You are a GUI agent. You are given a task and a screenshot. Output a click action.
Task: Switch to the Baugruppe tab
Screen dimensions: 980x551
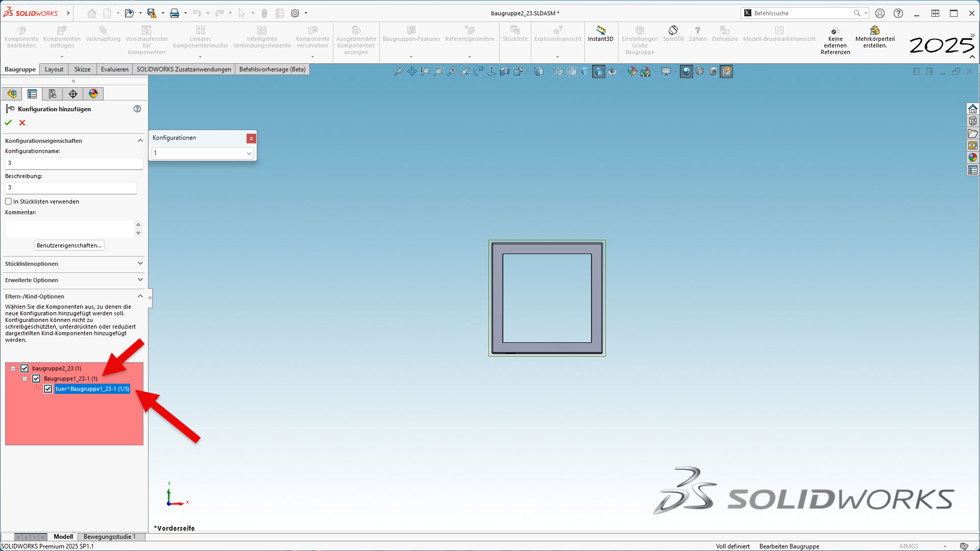(x=20, y=69)
